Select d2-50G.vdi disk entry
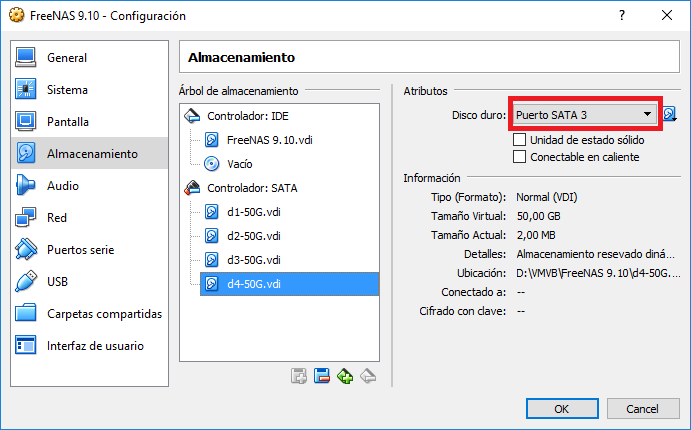This screenshot has width=691, height=430. click(254, 236)
